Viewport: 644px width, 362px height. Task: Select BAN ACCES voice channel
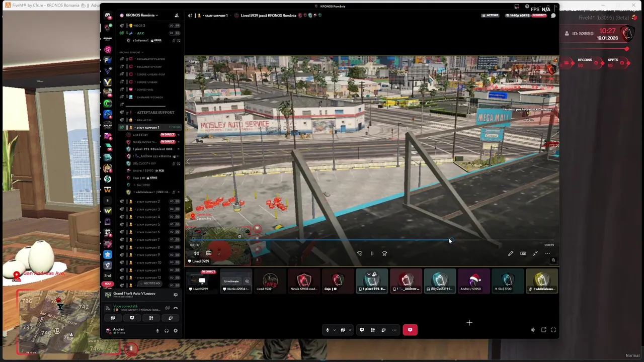149,120
